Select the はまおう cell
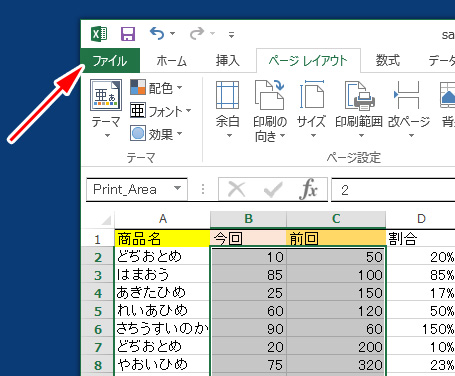 pyautogui.click(x=162, y=275)
